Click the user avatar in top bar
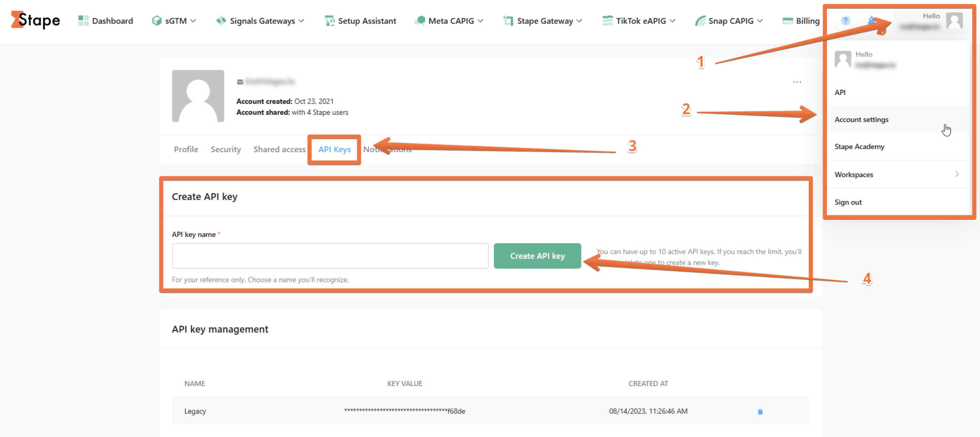Viewport: 980px width, 437px height. point(954,20)
